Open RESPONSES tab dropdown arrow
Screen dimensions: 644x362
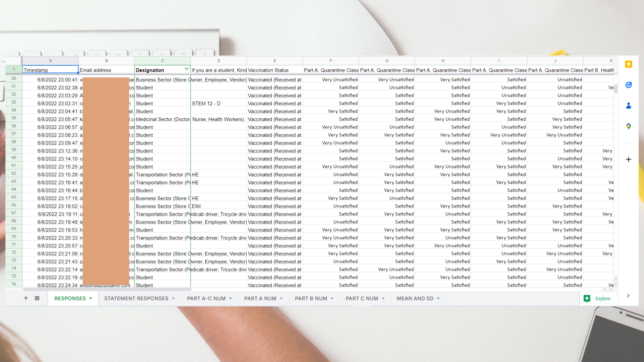coord(91,298)
